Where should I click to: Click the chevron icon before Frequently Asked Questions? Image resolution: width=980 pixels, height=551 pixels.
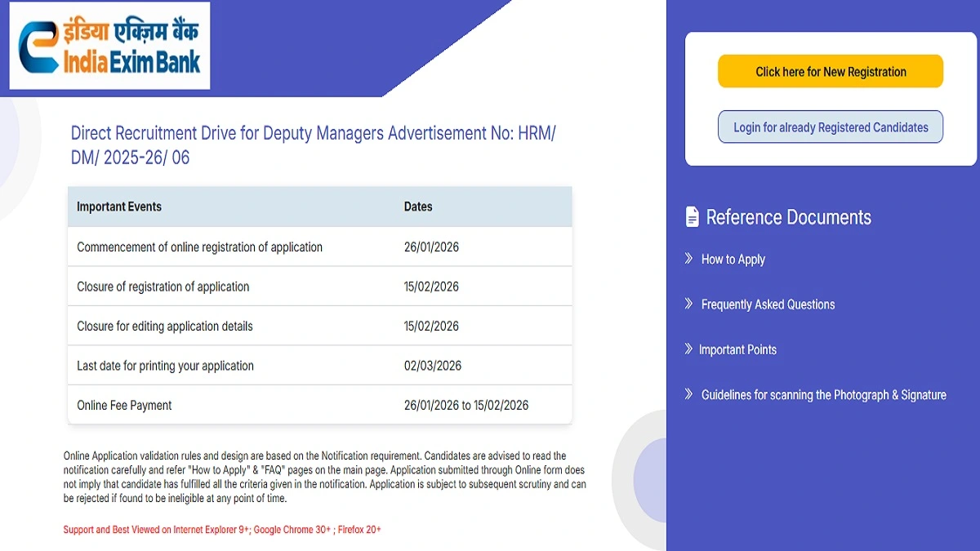tap(688, 304)
